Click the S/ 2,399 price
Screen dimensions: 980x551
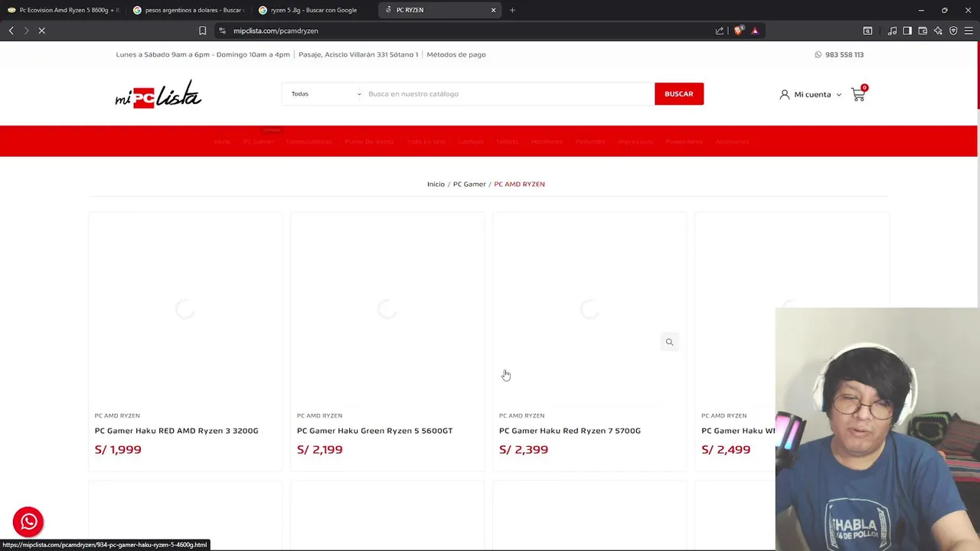click(524, 450)
